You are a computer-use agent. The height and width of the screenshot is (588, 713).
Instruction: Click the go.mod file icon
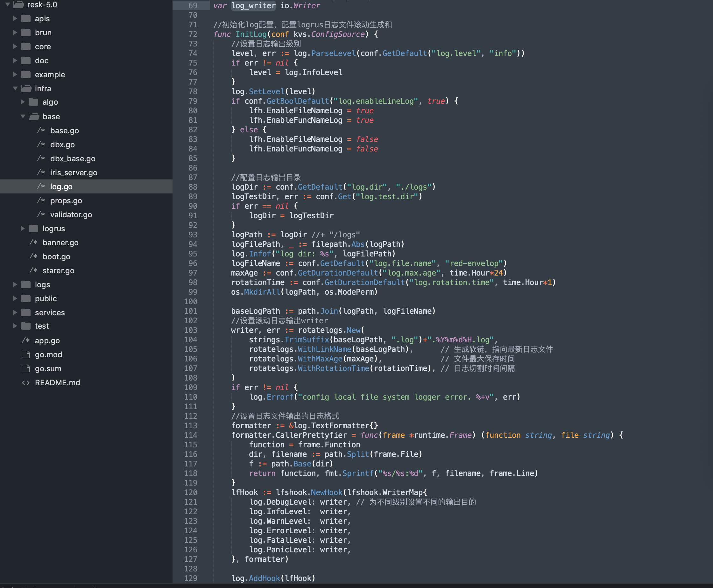point(26,354)
